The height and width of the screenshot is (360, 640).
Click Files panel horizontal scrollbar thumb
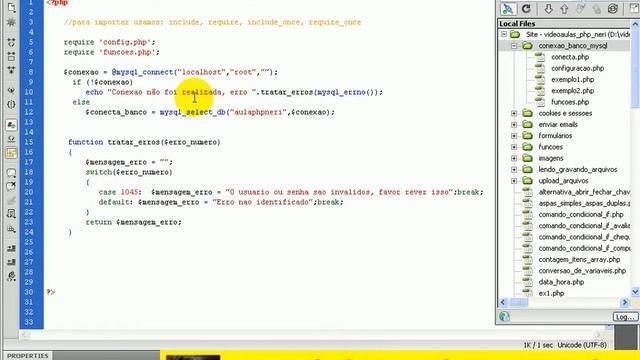(x=518, y=302)
